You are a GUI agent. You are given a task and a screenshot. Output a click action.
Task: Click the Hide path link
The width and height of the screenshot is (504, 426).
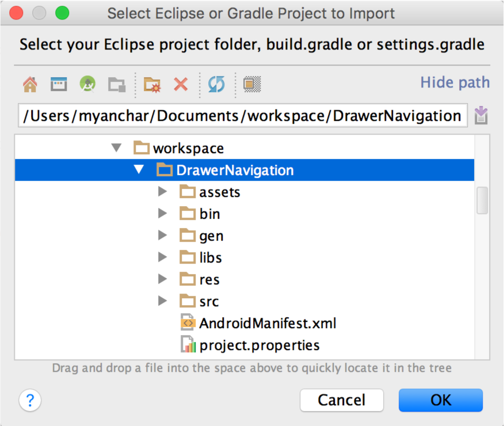coord(455,82)
